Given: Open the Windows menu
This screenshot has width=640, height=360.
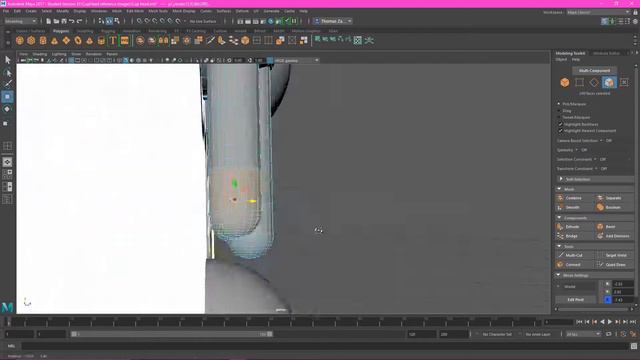Looking at the screenshot, I should pyautogui.click(x=99, y=11).
